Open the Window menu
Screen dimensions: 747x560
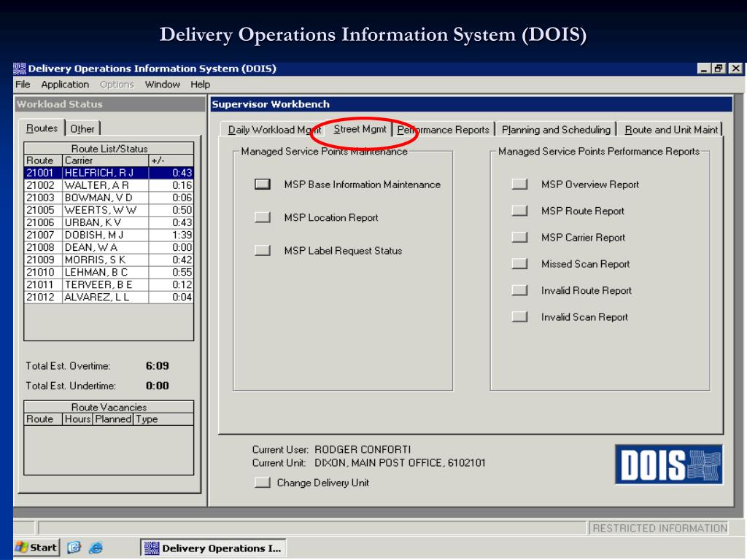pos(163,85)
